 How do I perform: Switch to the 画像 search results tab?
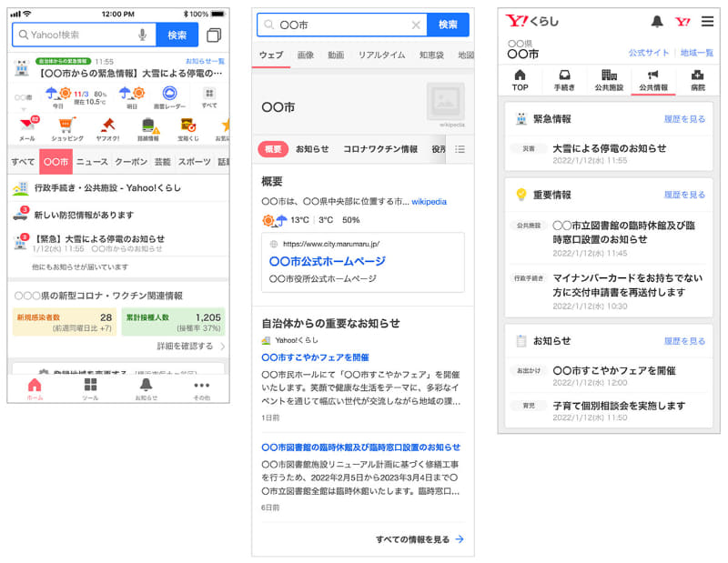click(x=308, y=55)
